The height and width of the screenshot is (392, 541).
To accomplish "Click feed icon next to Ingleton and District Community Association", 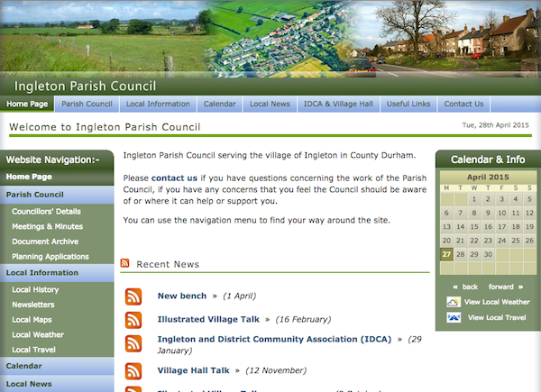I will point(133,344).
